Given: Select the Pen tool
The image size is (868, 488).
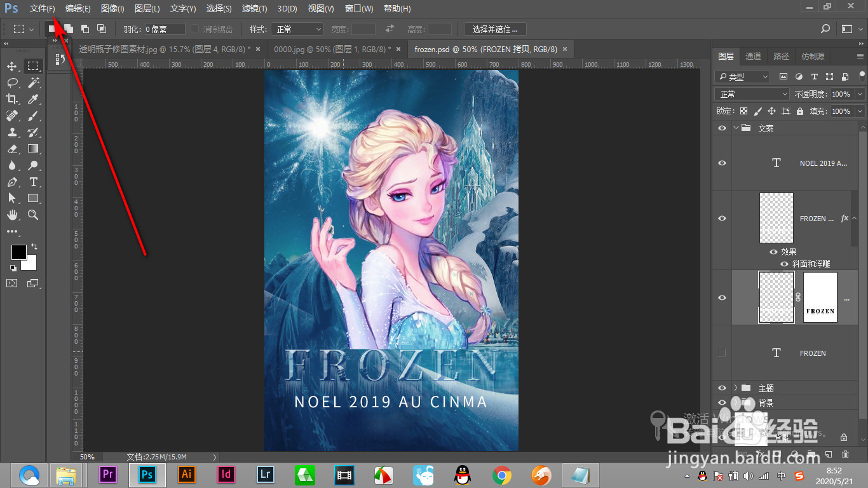Looking at the screenshot, I should 12,182.
